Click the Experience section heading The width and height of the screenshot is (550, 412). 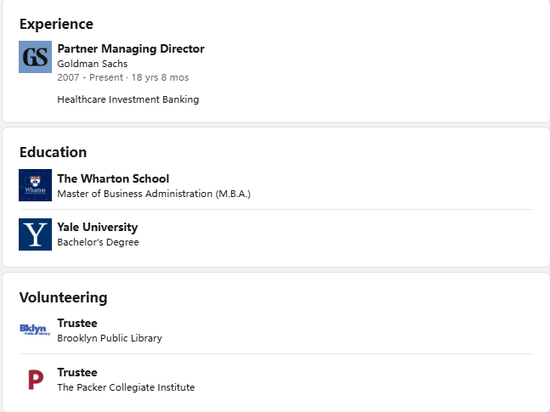click(x=56, y=25)
